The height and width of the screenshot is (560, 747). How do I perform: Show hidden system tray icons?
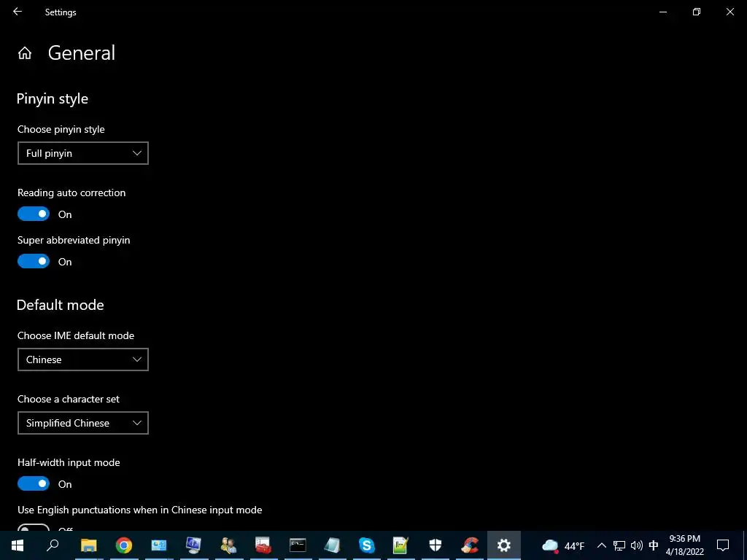coord(602,545)
